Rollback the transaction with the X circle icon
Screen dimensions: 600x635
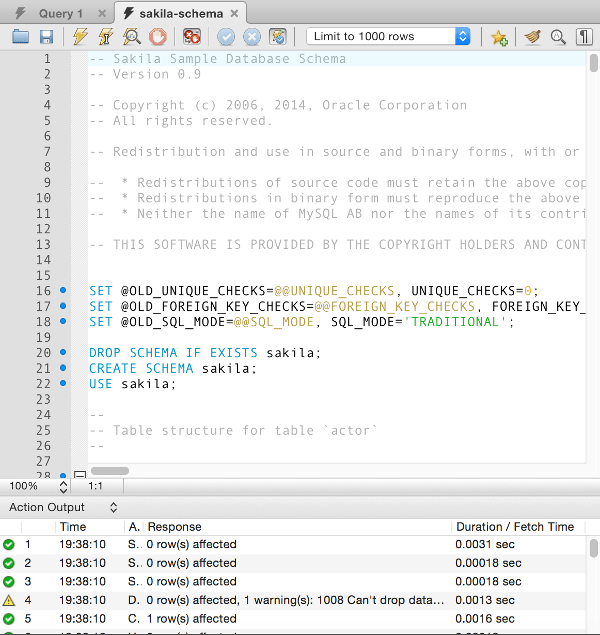[252, 37]
